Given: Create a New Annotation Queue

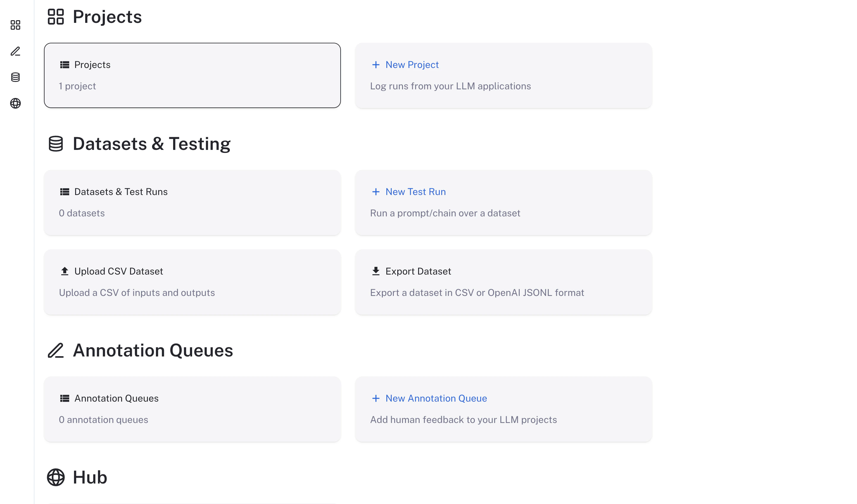Looking at the screenshot, I should coord(436,398).
